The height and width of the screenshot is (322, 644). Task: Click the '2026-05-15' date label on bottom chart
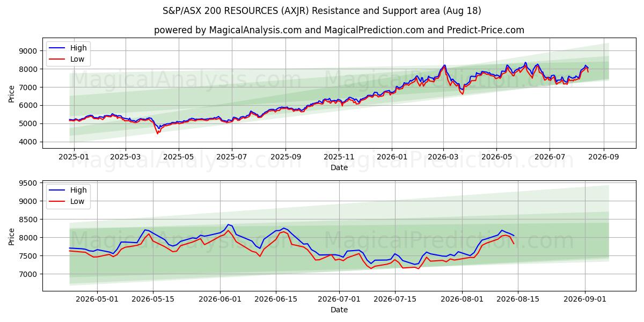[153, 299]
